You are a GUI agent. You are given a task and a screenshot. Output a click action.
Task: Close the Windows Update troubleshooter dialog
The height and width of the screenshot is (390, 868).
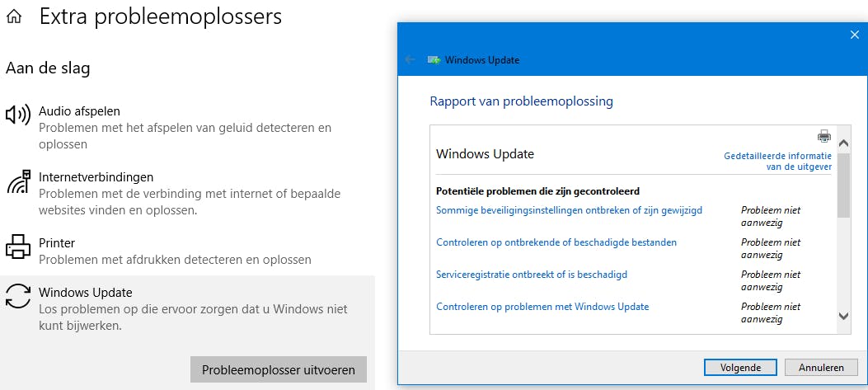point(854,35)
